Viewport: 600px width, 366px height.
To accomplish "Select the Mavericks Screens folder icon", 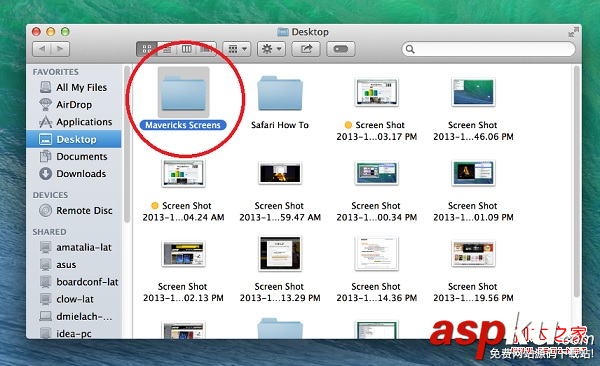I will coord(184,92).
